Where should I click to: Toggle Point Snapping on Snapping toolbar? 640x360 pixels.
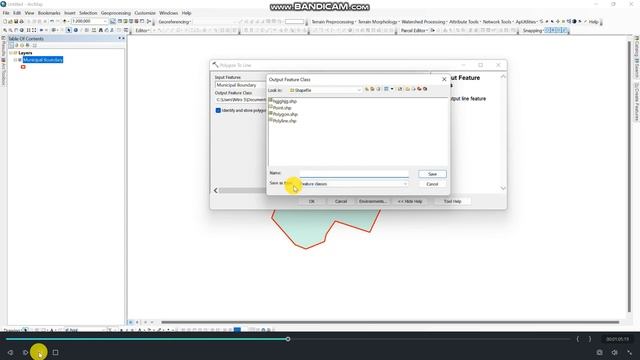pos(547,30)
